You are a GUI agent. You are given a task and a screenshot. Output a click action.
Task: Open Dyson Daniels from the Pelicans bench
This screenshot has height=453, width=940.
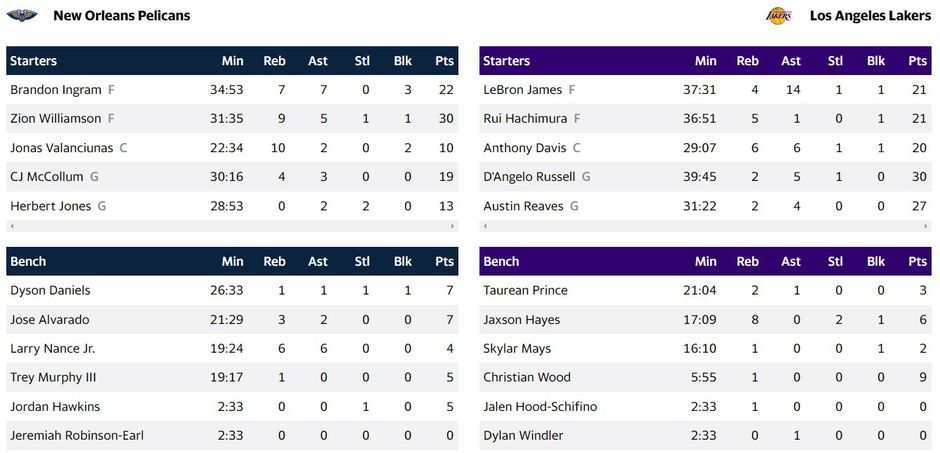click(x=50, y=290)
